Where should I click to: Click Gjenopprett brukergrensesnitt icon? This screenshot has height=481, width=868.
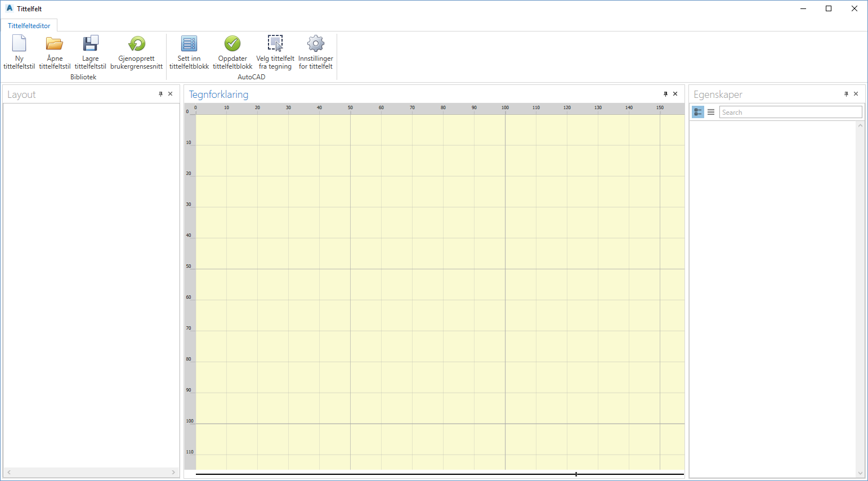point(136,44)
